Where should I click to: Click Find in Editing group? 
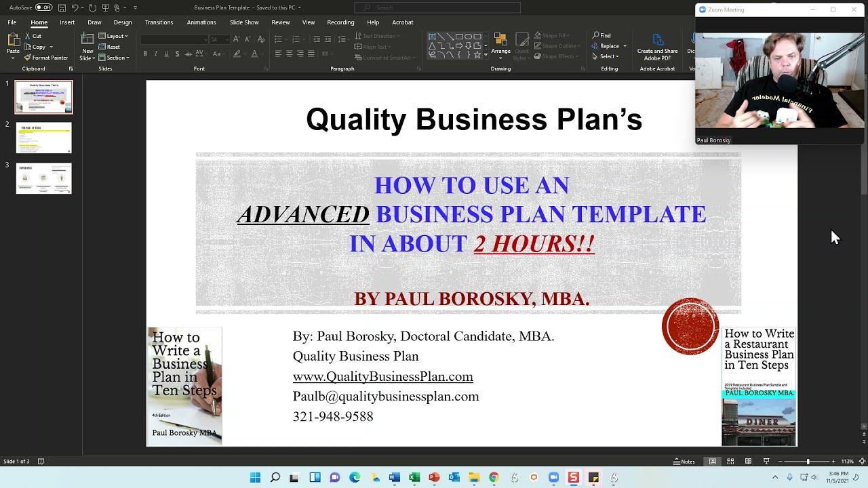point(601,35)
